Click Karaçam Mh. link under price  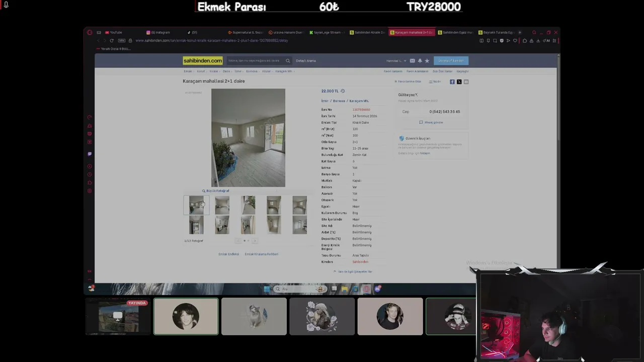tap(359, 101)
